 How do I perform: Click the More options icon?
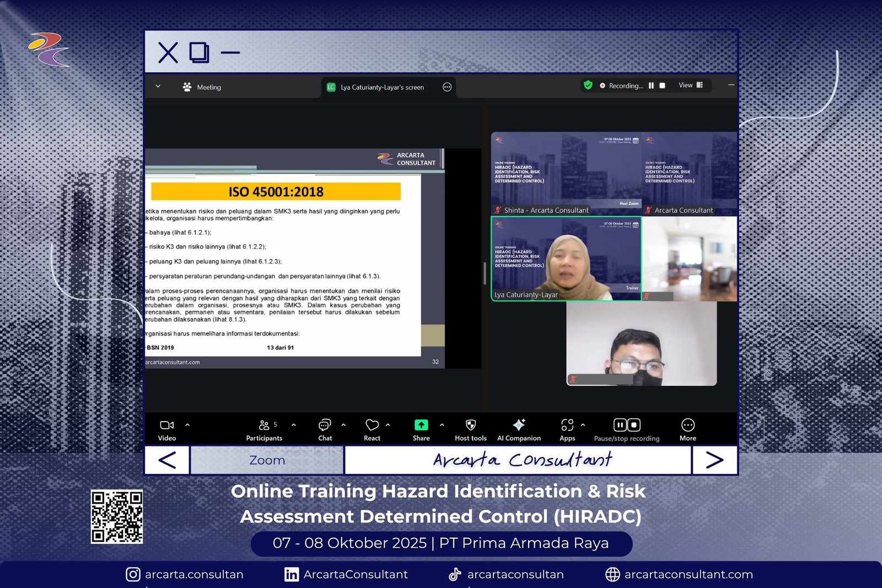687,425
